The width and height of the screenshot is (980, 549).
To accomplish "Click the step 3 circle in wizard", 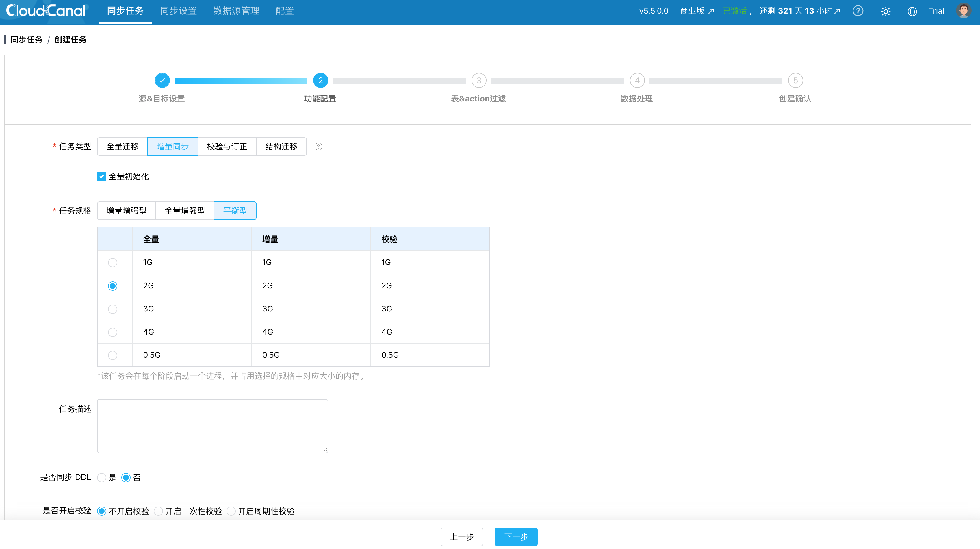I will coord(478,80).
